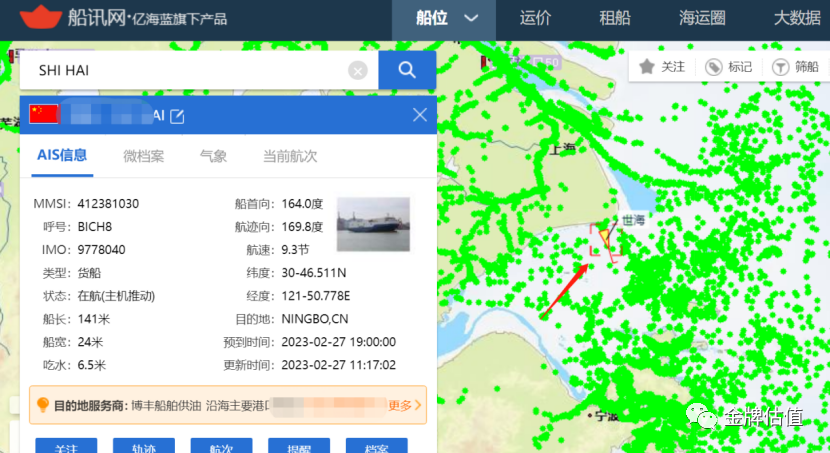Clear the SHI HAI search text
The image size is (830, 453).
point(358,70)
